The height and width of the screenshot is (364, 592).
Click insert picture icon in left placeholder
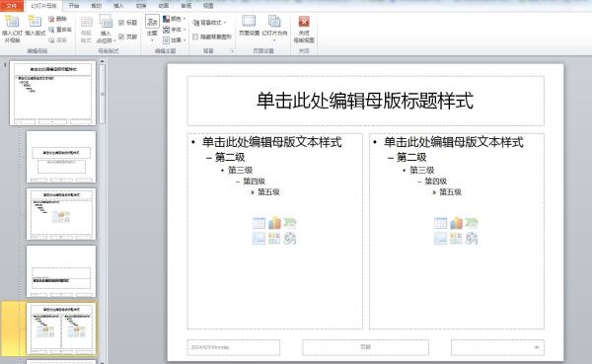259,239
